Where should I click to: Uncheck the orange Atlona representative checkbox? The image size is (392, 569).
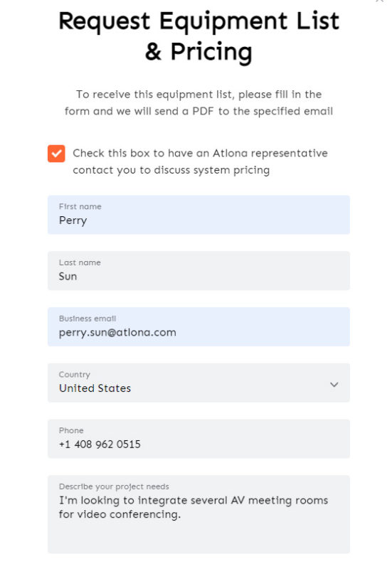[56, 154]
